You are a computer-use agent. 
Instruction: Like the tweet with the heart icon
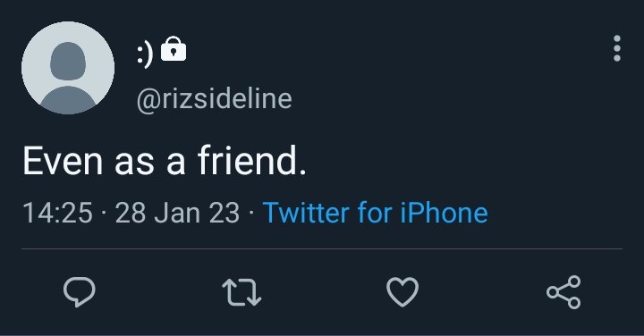[x=402, y=291]
